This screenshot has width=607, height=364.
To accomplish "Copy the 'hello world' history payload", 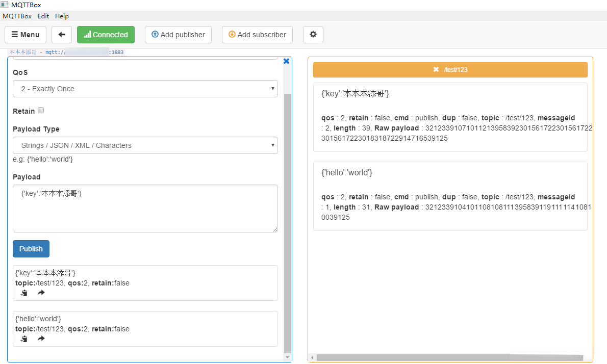I will (x=24, y=339).
